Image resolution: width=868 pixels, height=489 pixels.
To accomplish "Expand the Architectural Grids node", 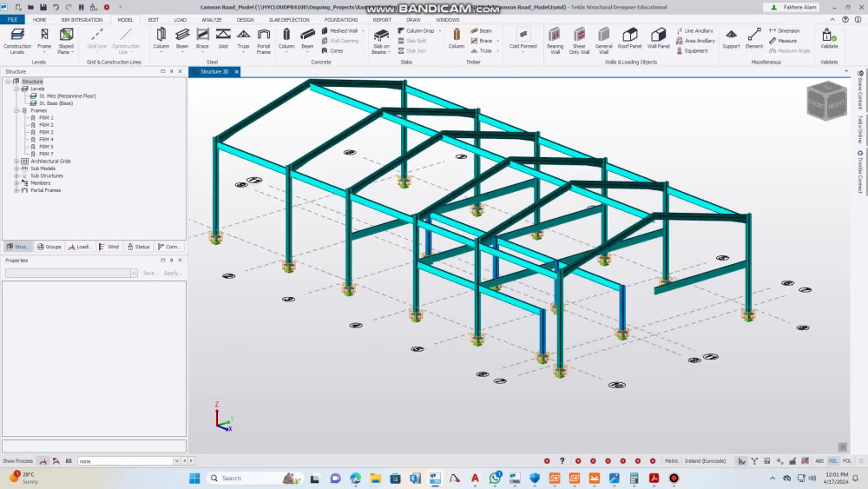I will [16, 162].
